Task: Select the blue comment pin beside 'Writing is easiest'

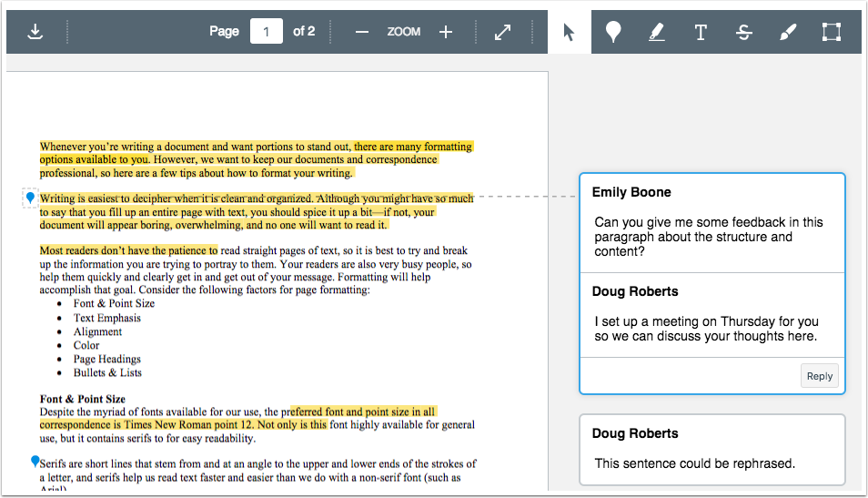Action: pos(30,198)
